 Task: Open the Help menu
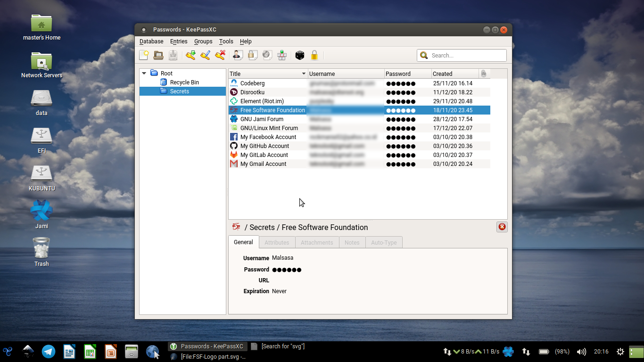click(x=246, y=41)
